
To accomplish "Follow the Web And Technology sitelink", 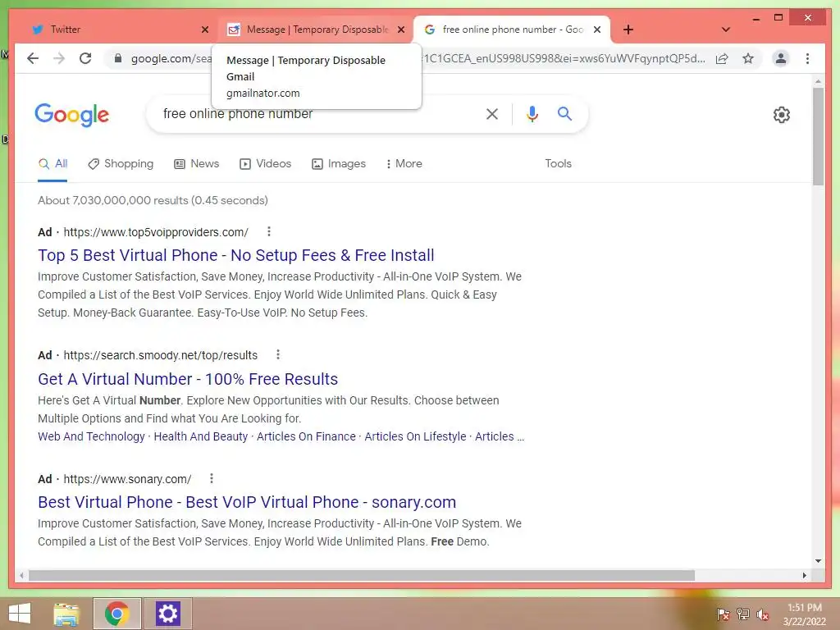I will coord(91,436).
